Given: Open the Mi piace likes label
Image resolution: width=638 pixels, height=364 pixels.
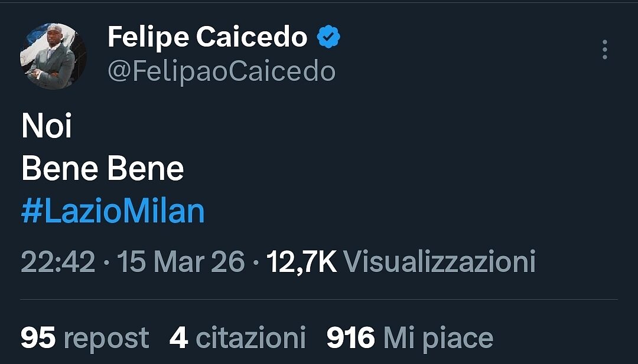Looking at the screenshot, I should coord(438,339).
